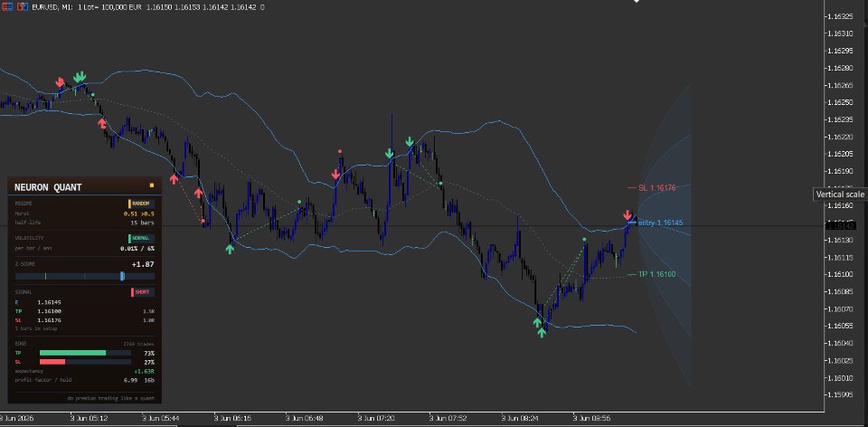Screen dimensions: 868x427
Task: Click the NEURON QUANT panel title
Action: tap(48, 187)
